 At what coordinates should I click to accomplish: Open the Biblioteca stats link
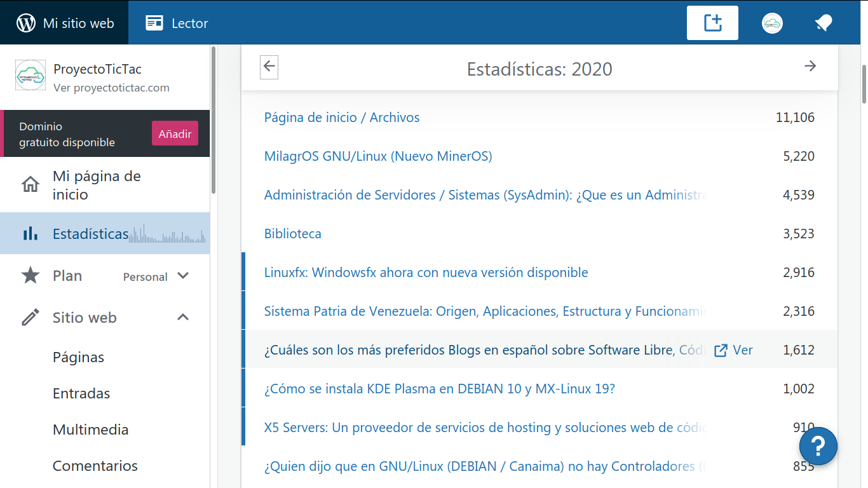pos(293,234)
